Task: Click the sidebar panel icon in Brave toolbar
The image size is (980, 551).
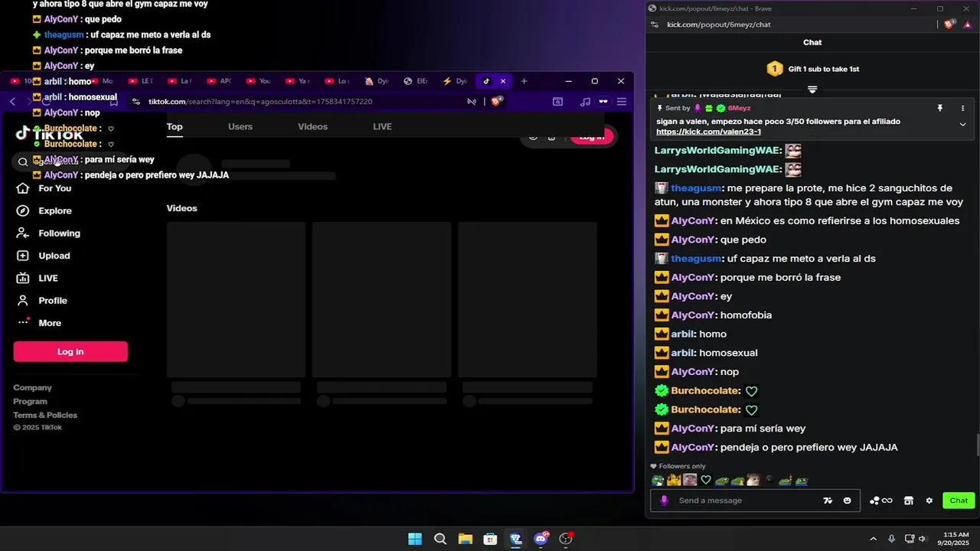Action: [557, 102]
